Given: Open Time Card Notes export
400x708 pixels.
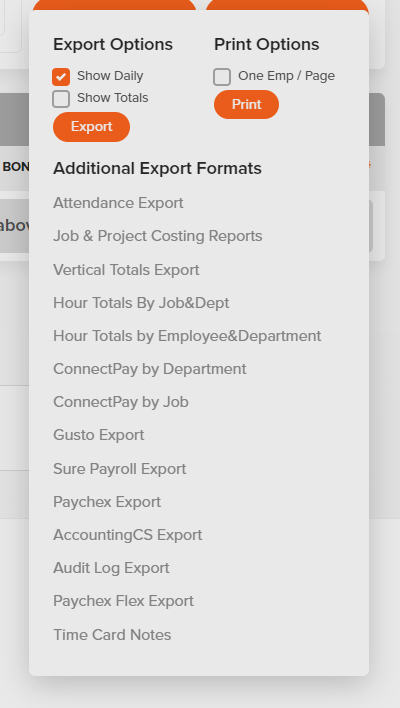Looking at the screenshot, I should click(112, 635).
